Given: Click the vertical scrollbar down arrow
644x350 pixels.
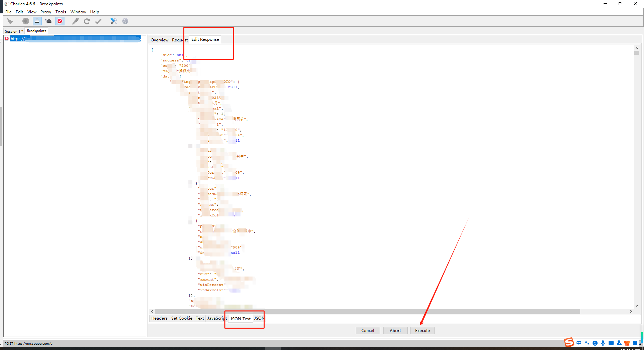Looking at the screenshot, I should pos(637,306).
